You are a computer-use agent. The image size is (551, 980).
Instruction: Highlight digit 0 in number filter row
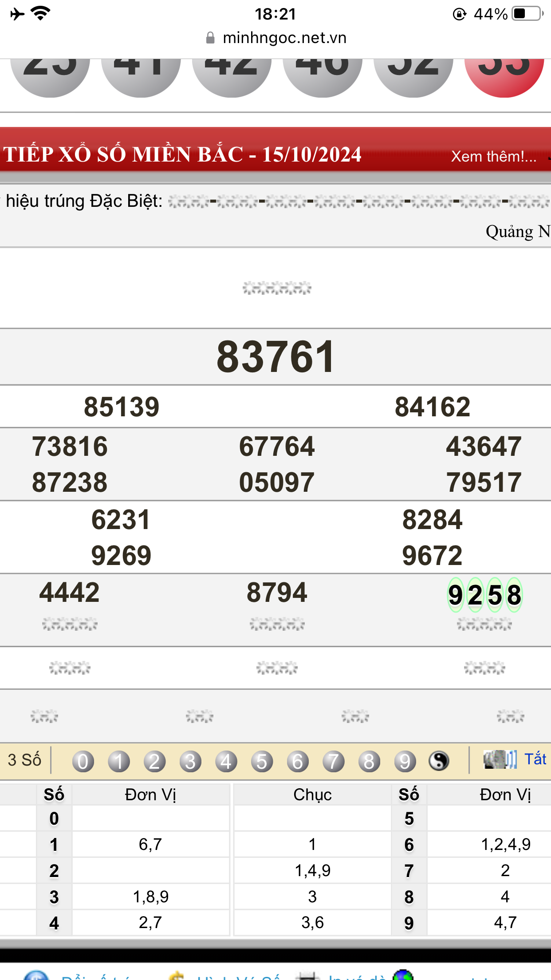tap(83, 761)
